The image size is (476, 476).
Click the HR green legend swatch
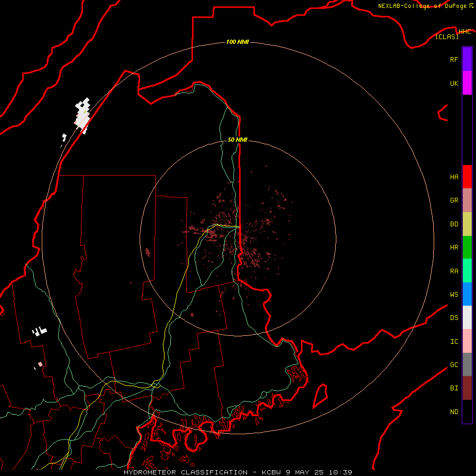click(x=467, y=248)
